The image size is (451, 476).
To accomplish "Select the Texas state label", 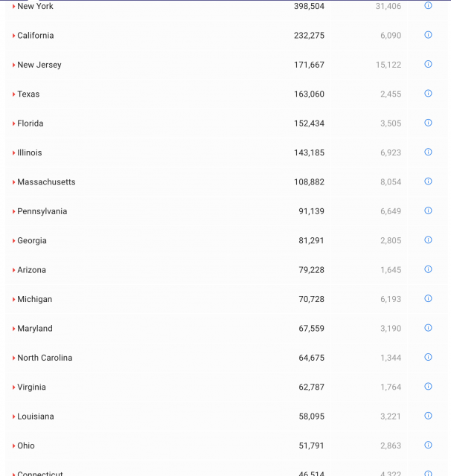I will (28, 94).
